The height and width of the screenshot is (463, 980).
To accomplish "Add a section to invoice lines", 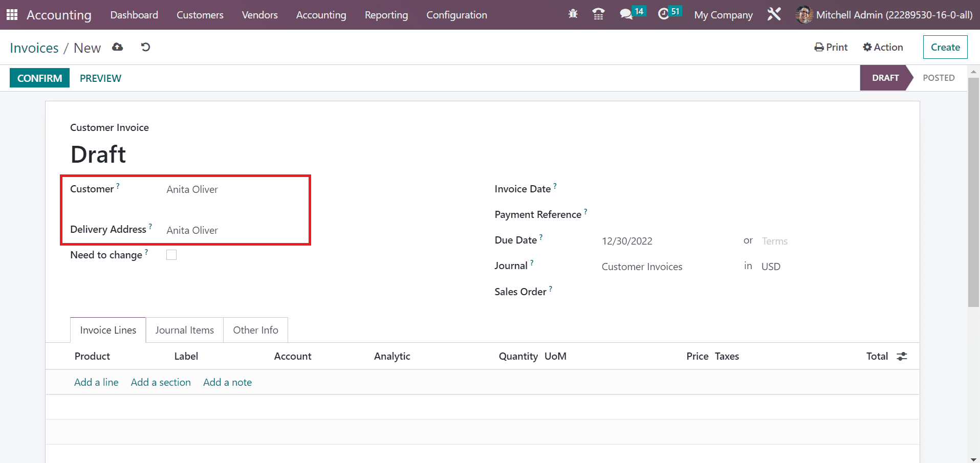I will (161, 382).
